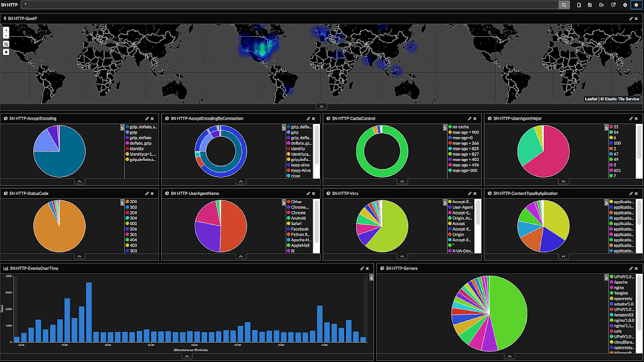Viewport: 644px width, 362px height.
Task: Toggle legend of SN HTTP-AcceptEncoding panel
Action: (x=122, y=128)
